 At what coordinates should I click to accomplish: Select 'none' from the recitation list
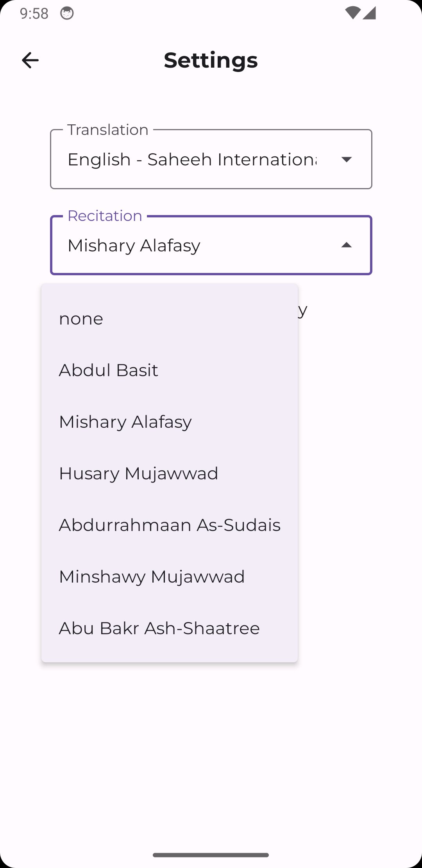point(170,319)
